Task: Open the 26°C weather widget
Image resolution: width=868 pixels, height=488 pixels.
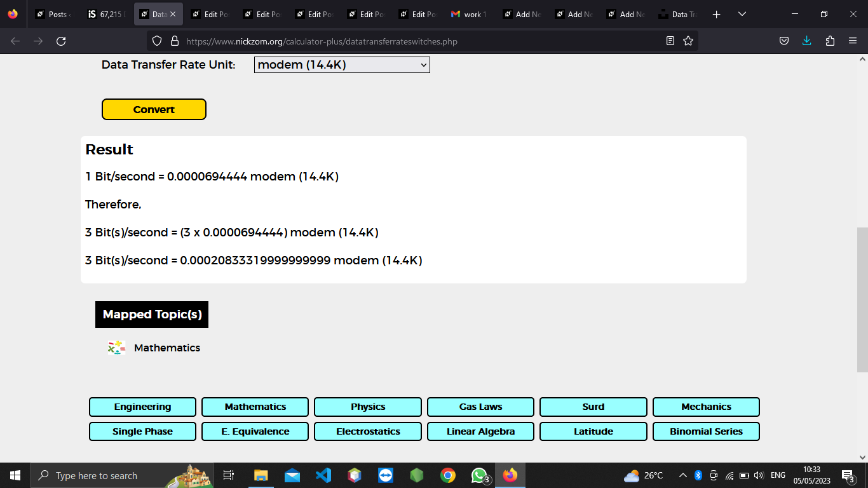Action: pos(644,475)
